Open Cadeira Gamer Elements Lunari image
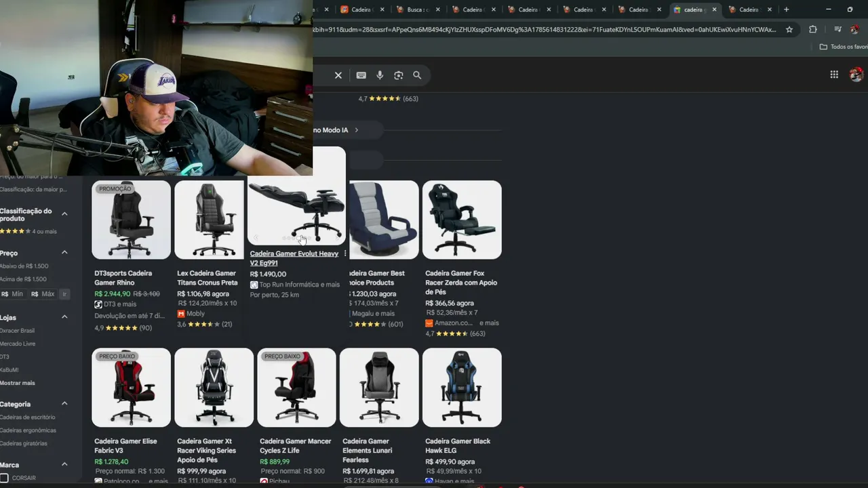Viewport: 868px width, 488px height. (x=379, y=388)
